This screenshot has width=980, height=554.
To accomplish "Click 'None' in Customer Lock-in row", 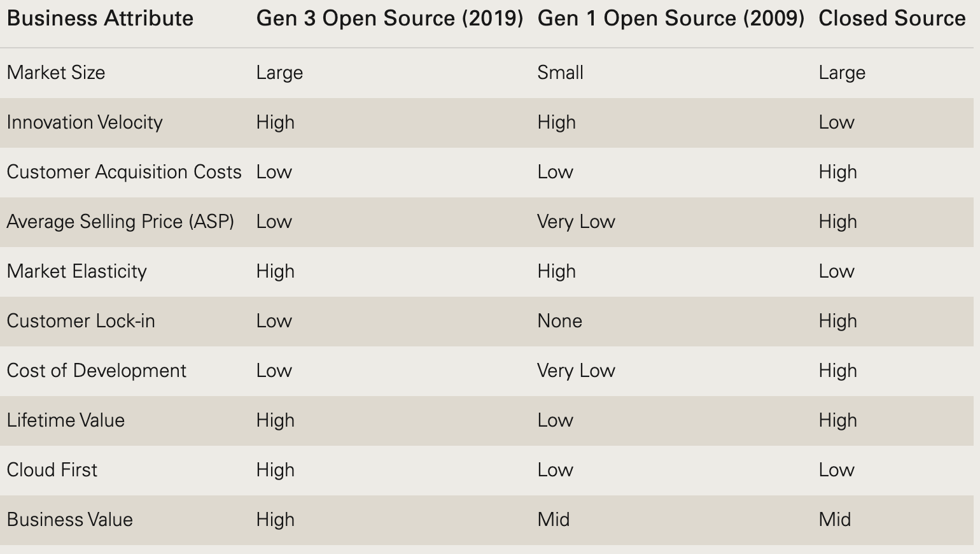I will click(x=559, y=321).
